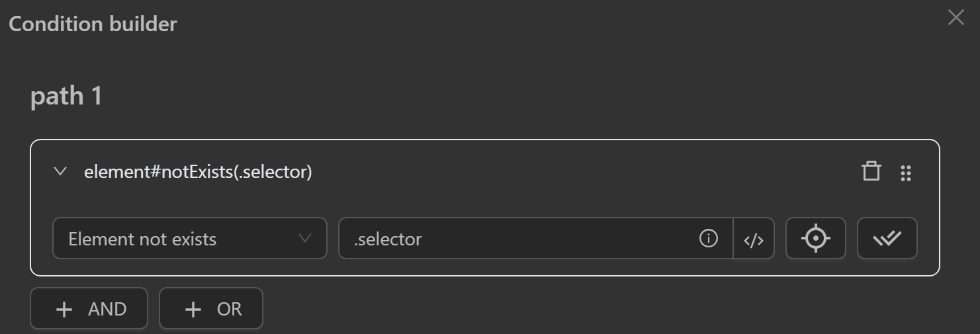
Task: Click the plus icon beside AND
Action: click(x=64, y=309)
